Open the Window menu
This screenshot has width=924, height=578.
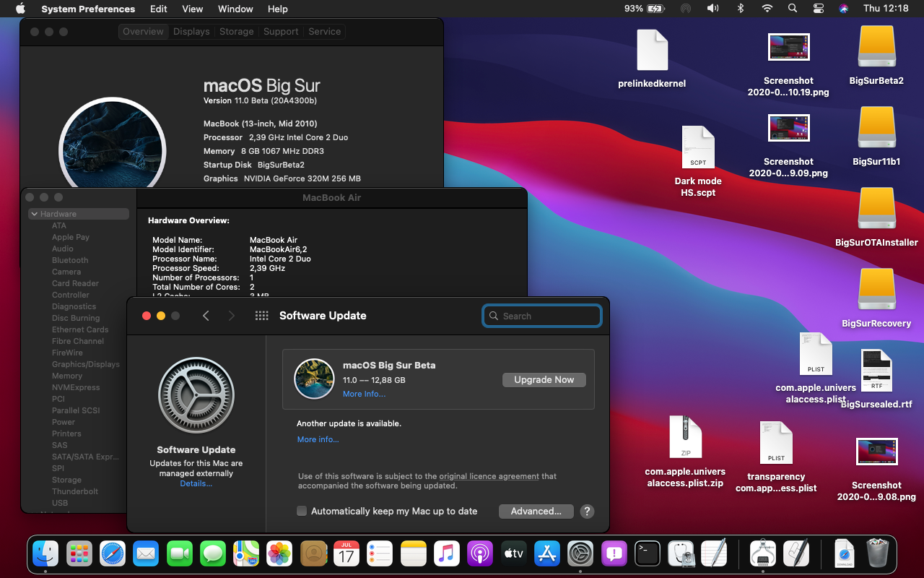click(x=235, y=9)
